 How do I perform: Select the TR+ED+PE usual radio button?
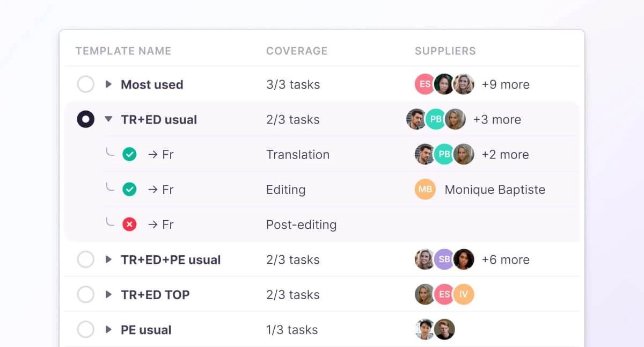tap(86, 260)
